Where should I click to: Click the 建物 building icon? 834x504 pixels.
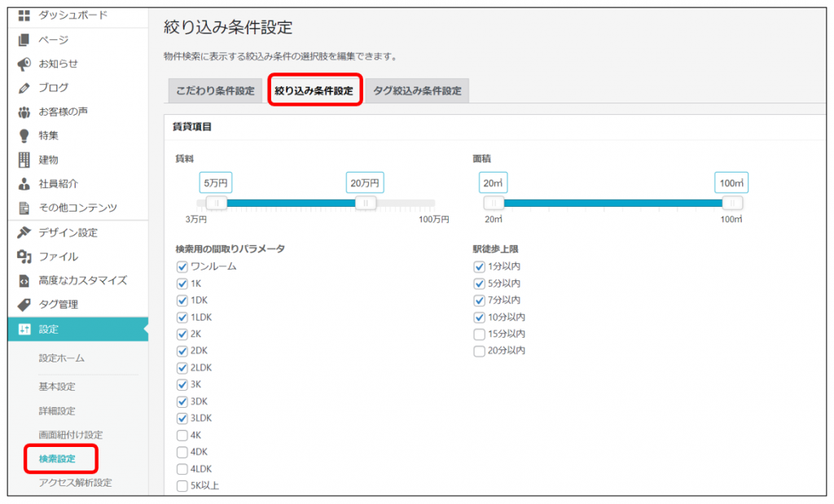pyautogui.click(x=24, y=160)
